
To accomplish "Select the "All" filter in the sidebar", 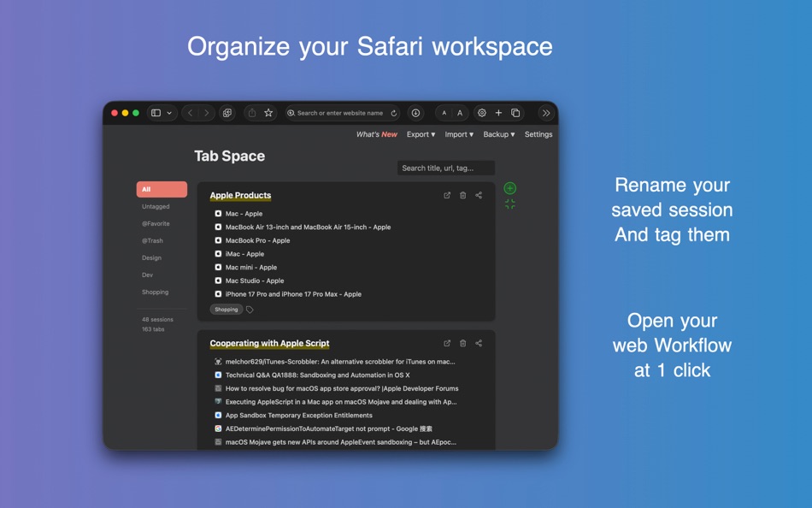I will coord(162,189).
